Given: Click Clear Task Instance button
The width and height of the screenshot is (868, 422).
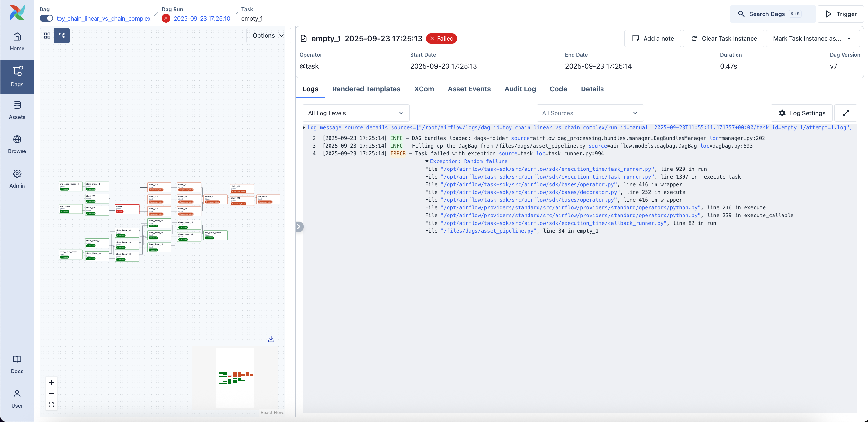Looking at the screenshot, I should pyautogui.click(x=723, y=38).
